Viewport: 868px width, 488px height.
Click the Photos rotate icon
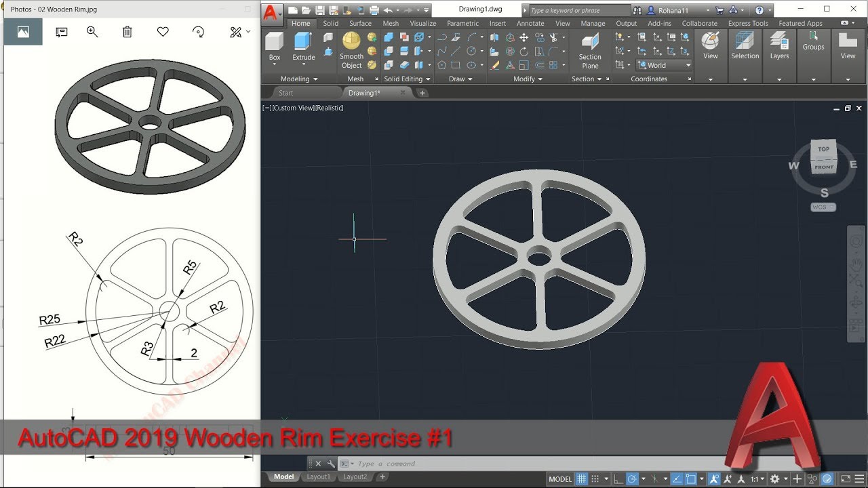(199, 32)
